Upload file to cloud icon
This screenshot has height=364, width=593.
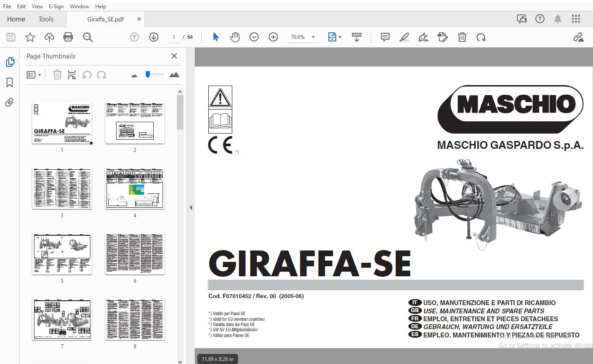point(49,38)
